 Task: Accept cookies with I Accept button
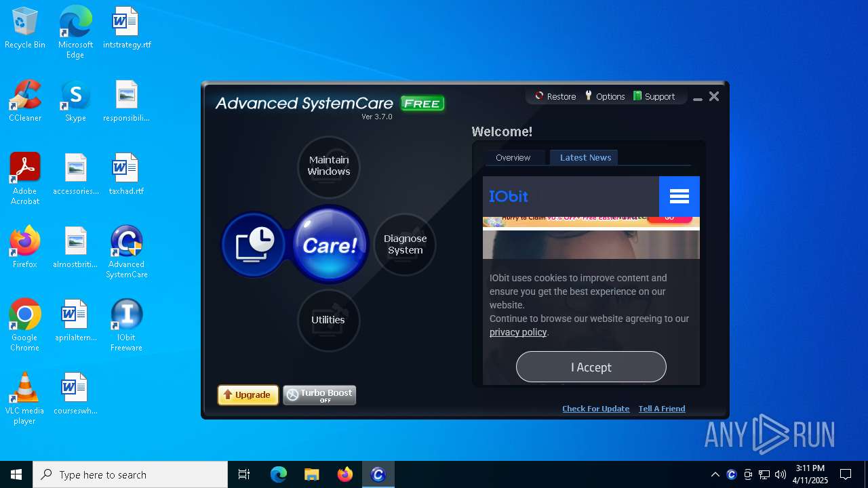pyautogui.click(x=591, y=367)
